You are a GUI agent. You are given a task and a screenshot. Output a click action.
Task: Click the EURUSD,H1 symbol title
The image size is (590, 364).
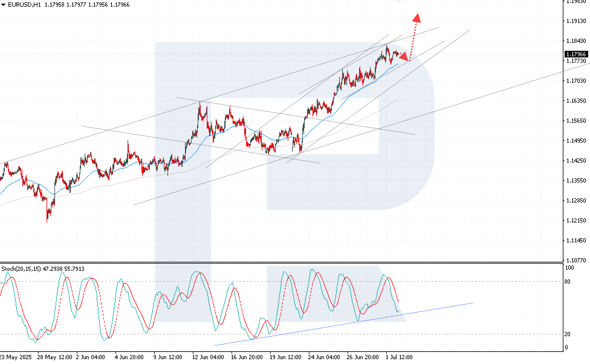(x=24, y=5)
